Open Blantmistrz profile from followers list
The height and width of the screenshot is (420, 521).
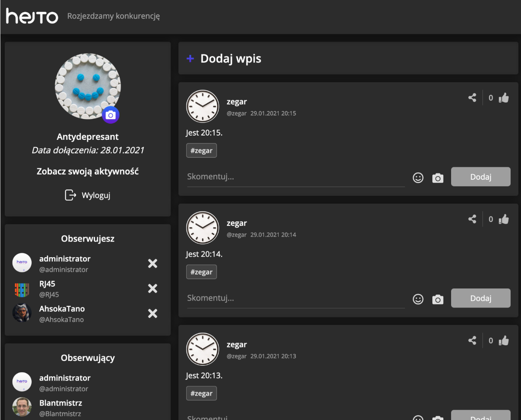[x=60, y=403]
